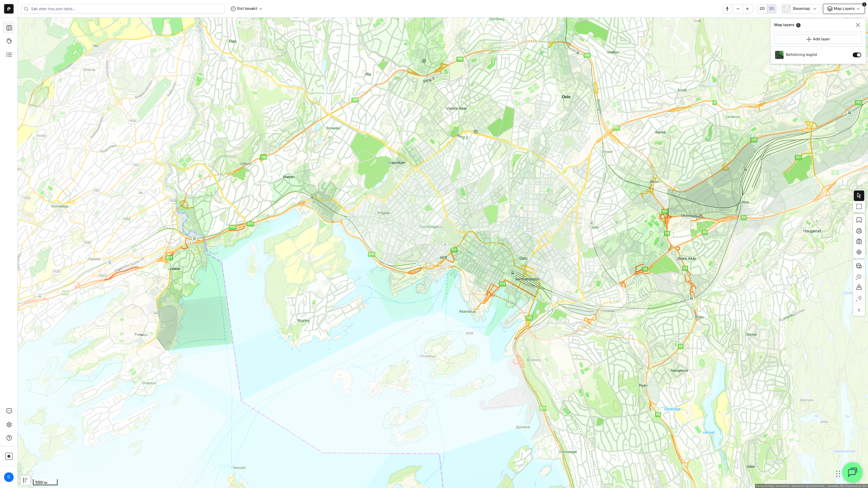Screen dimensions: 868x488
Task: Click the app logo in top-left corner
Action: (9, 9)
